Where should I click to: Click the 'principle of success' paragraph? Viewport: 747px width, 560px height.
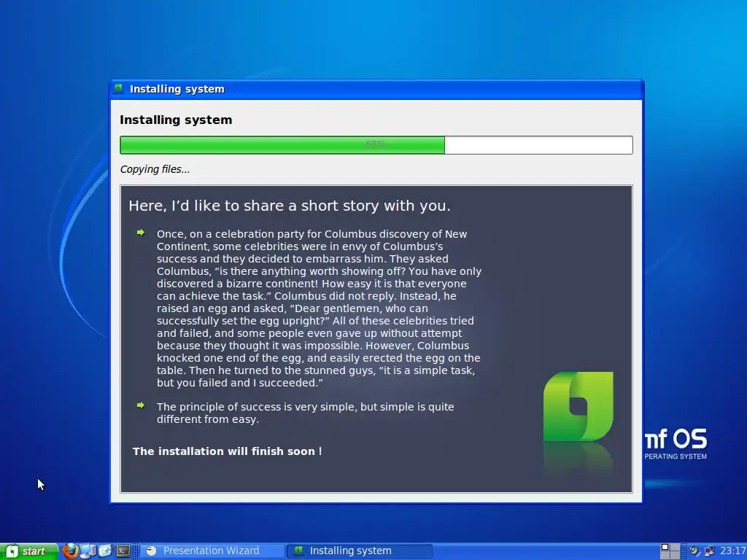(x=305, y=413)
